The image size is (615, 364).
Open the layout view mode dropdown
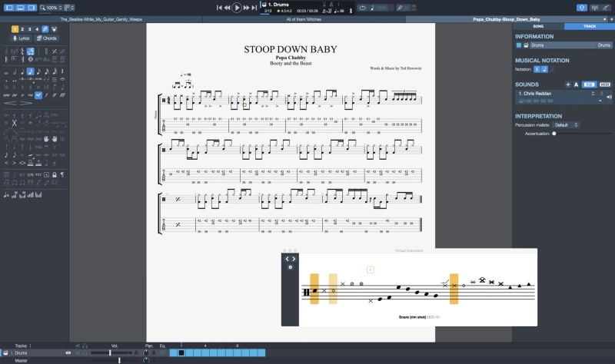coord(69,8)
